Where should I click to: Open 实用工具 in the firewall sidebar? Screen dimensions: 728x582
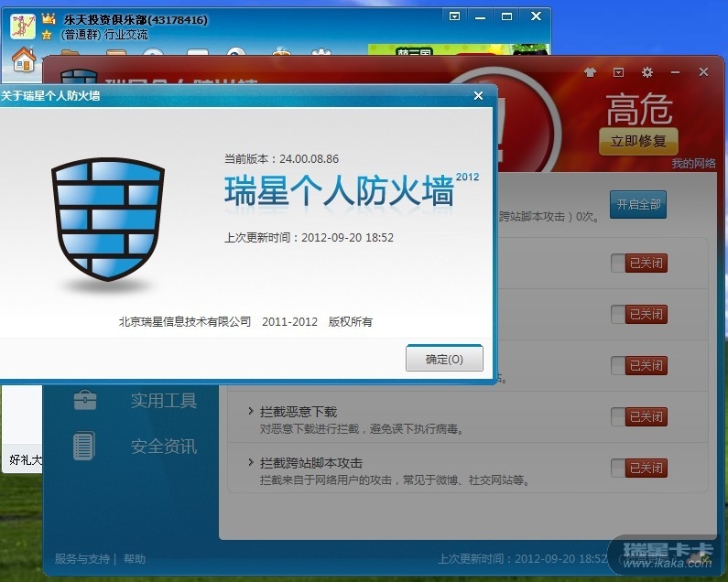[163, 401]
